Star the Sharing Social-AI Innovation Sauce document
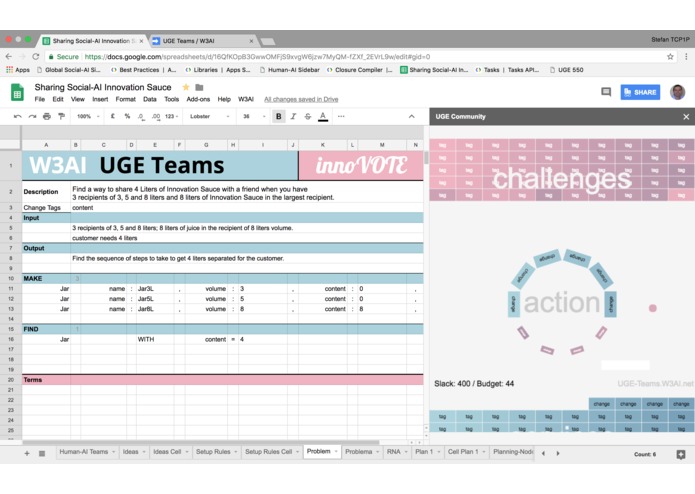This screenshot has width=695, height=494. tap(186, 87)
